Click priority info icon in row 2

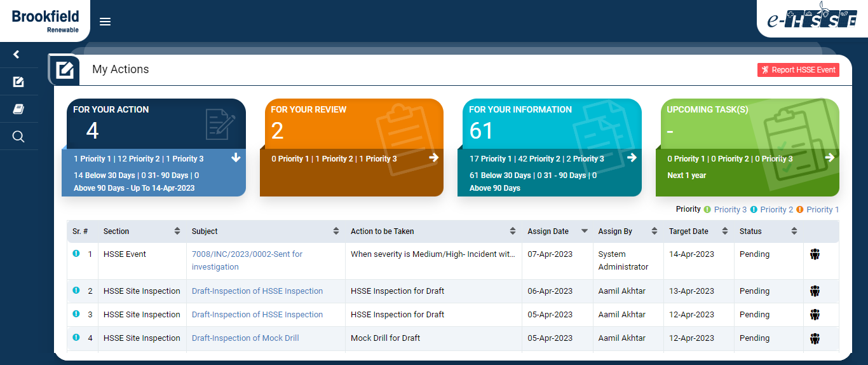click(x=76, y=290)
